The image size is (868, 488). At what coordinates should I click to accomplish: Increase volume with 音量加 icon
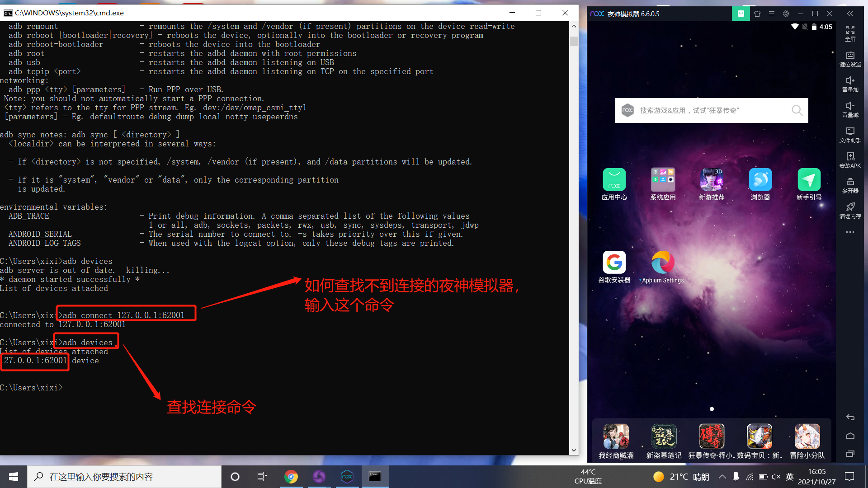coord(850,84)
